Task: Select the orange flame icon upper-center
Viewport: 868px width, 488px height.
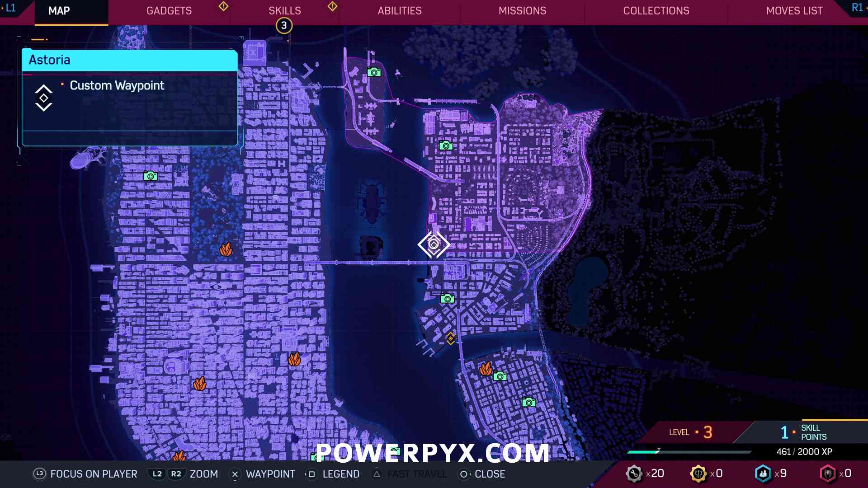Action: click(x=227, y=250)
